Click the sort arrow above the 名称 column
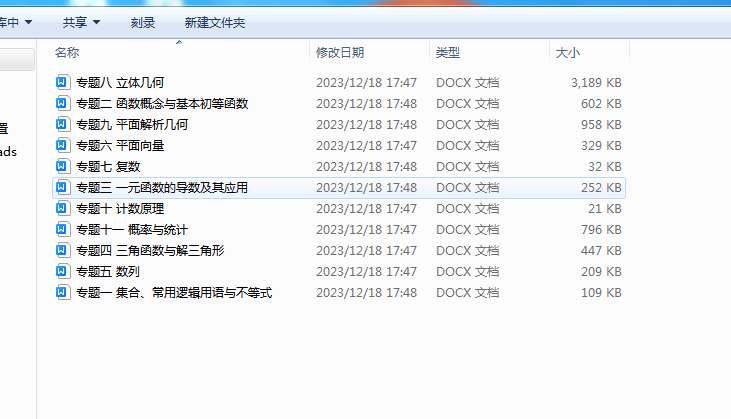Viewport: 731px width, 419px height. [x=179, y=42]
